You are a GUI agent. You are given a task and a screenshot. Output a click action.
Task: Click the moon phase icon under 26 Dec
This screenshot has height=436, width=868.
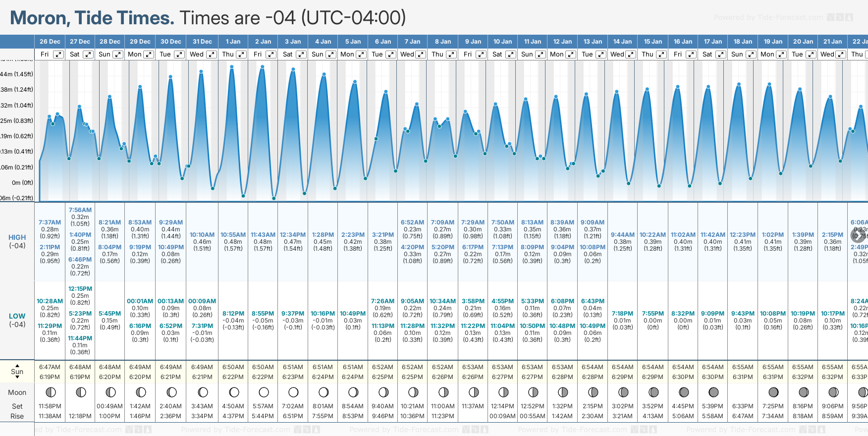50,392
